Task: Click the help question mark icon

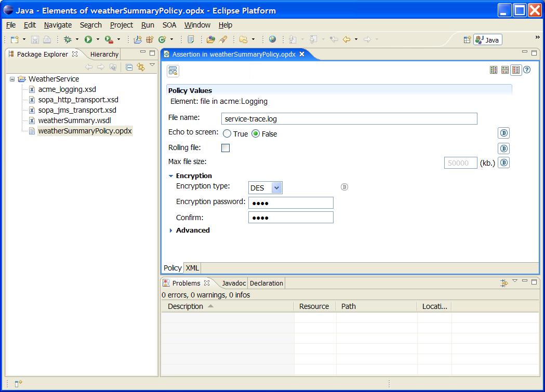Action: pyautogui.click(x=527, y=70)
